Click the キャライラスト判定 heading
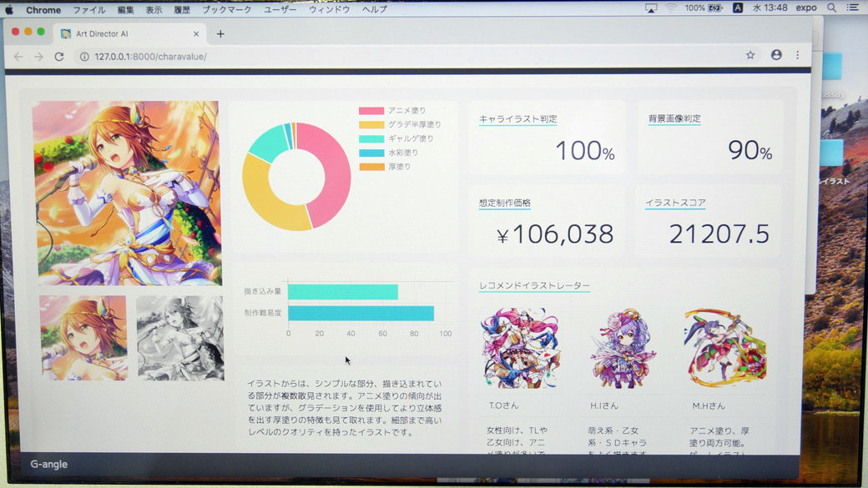868x488 pixels. click(517, 119)
